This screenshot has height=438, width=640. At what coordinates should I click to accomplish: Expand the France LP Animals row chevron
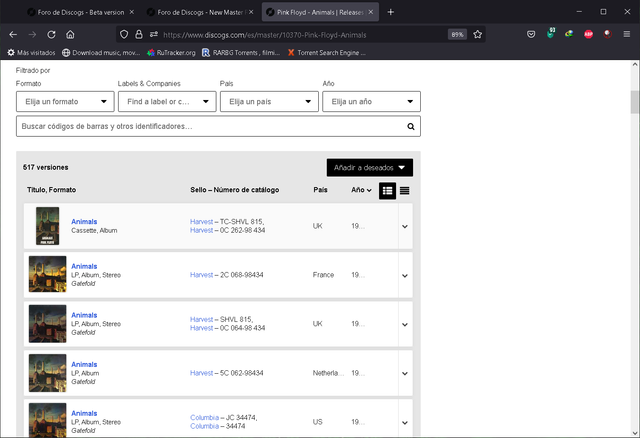tap(405, 276)
